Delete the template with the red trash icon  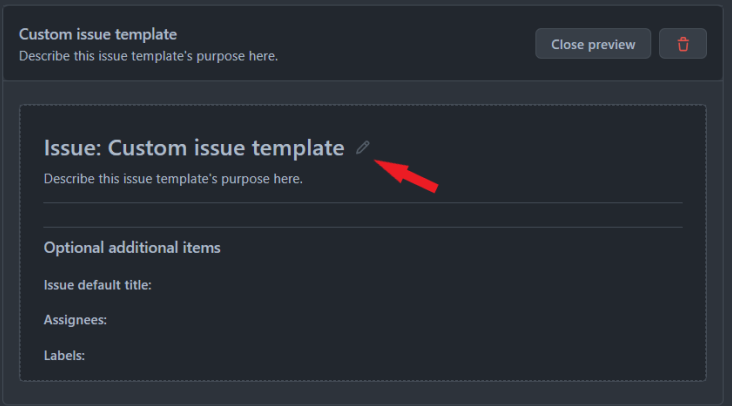click(683, 44)
